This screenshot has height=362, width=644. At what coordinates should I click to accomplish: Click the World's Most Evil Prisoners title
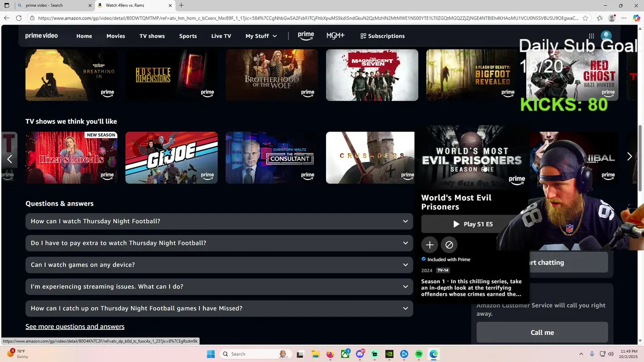[x=456, y=202]
